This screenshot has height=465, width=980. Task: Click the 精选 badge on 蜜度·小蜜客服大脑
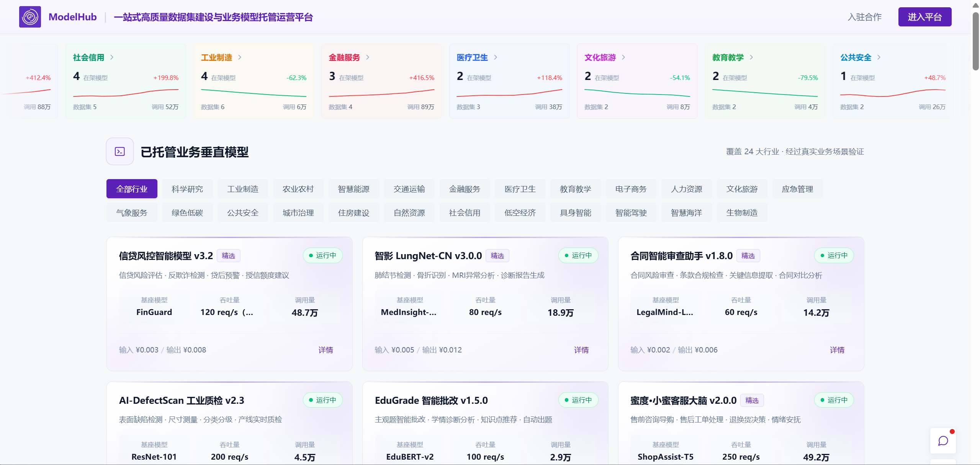click(752, 400)
